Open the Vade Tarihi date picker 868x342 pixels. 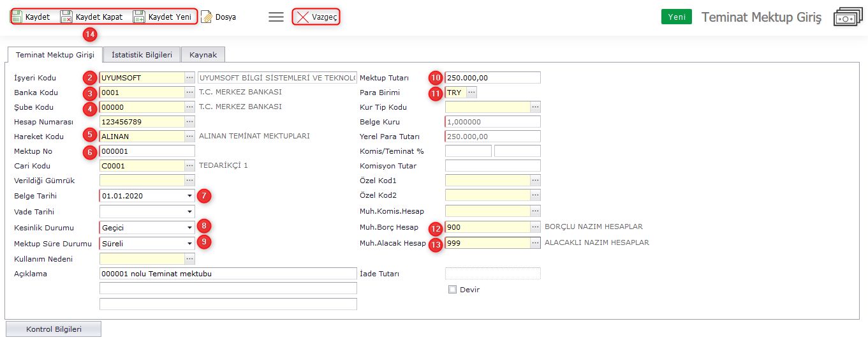[x=189, y=212]
